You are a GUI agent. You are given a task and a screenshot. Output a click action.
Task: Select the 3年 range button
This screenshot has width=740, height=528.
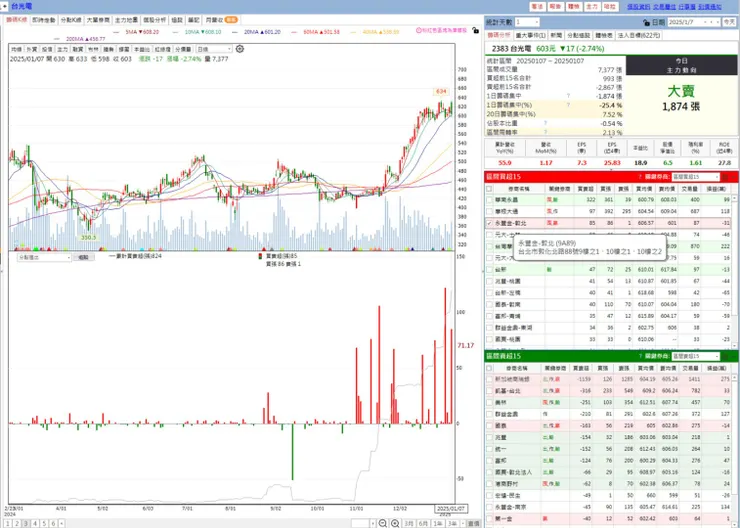pyautogui.click(x=452, y=523)
